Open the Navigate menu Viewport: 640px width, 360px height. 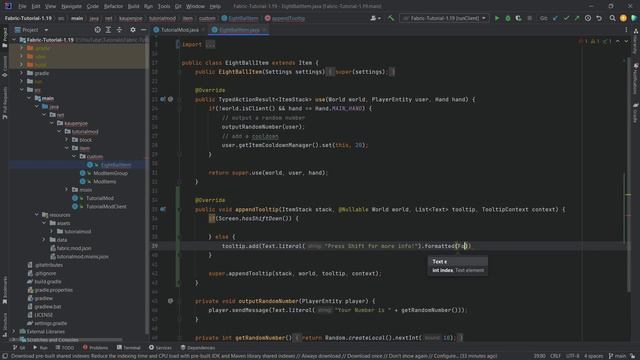(x=71, y=6)
